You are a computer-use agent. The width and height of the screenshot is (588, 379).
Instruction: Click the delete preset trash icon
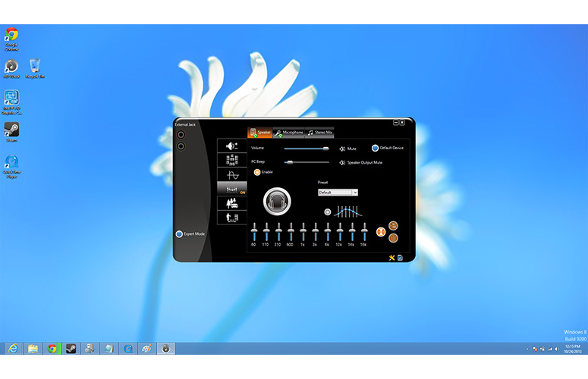[393, 238]
